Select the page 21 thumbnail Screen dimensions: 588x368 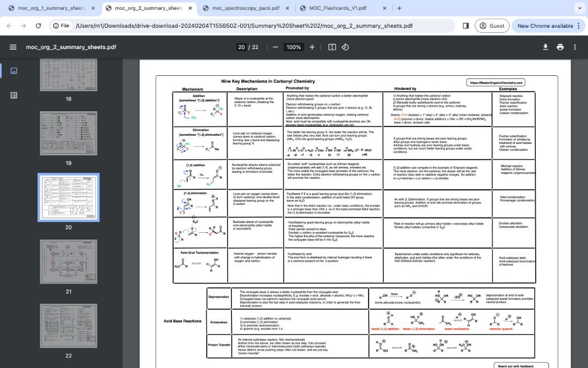[x=68, y=261]
